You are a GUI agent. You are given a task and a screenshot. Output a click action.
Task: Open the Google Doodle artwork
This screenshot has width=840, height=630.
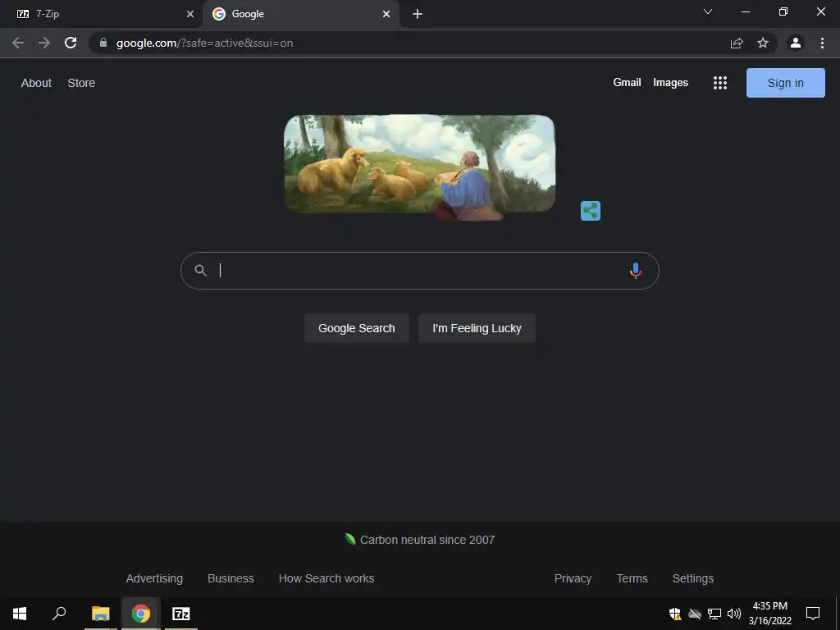[x=419, y=167]
